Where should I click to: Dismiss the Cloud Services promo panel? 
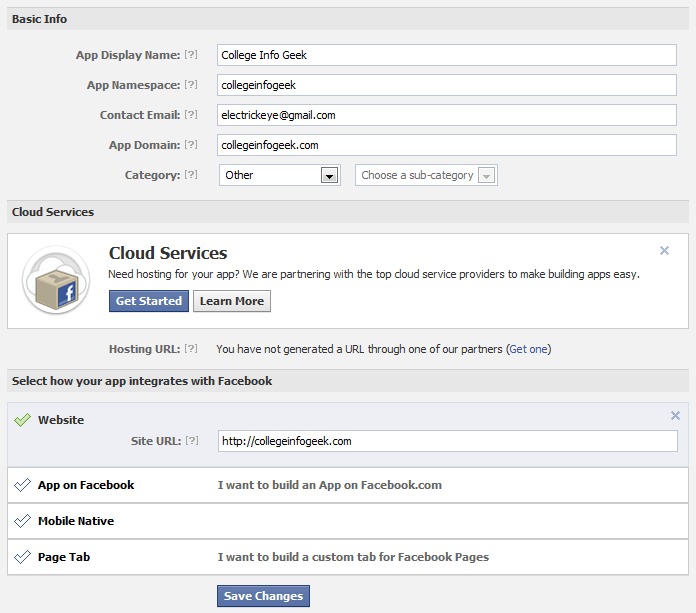664,251
